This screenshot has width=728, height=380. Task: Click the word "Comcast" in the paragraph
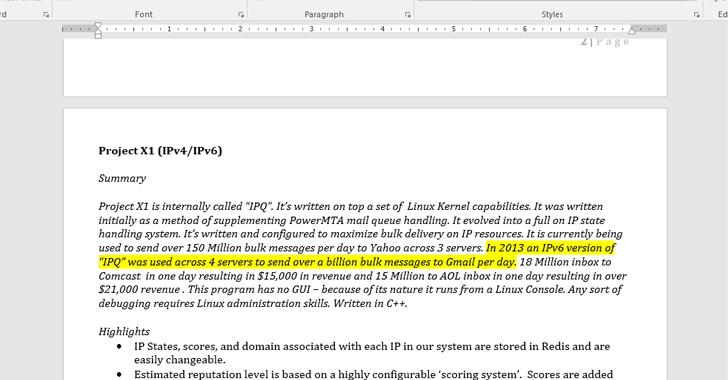pyautogui.click(x=119, y=276)
